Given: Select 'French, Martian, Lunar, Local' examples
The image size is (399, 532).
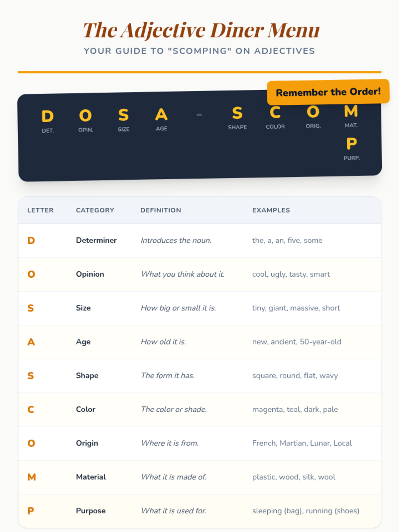Looking at the screenshot, I should coord(302,443).
